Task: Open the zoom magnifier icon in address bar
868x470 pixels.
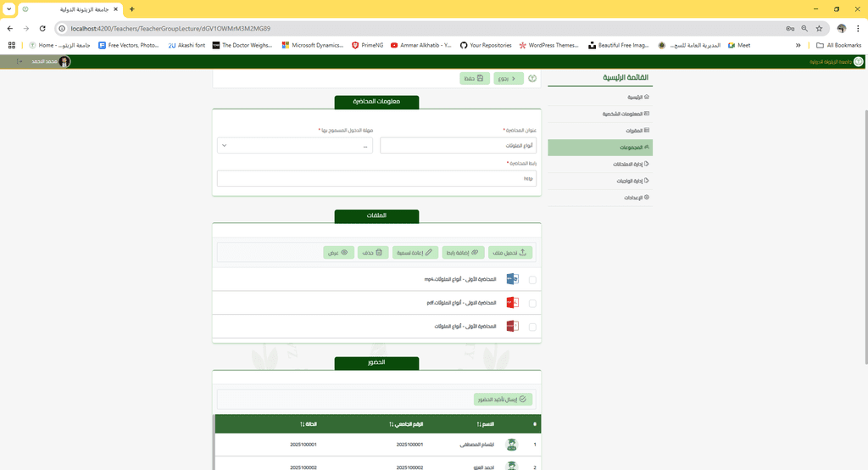Action: tap(804, 28)
